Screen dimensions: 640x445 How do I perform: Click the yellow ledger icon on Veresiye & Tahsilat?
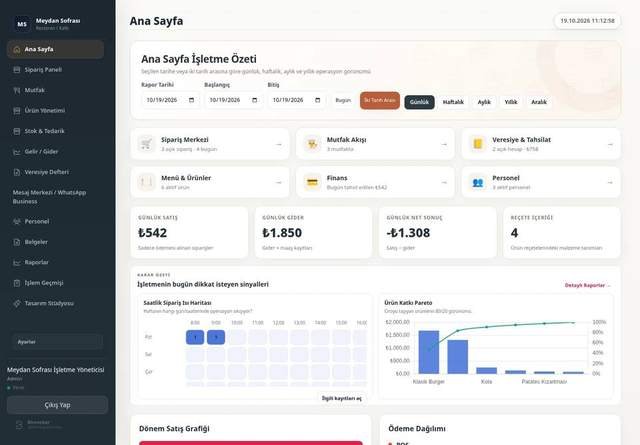(478, 144)
